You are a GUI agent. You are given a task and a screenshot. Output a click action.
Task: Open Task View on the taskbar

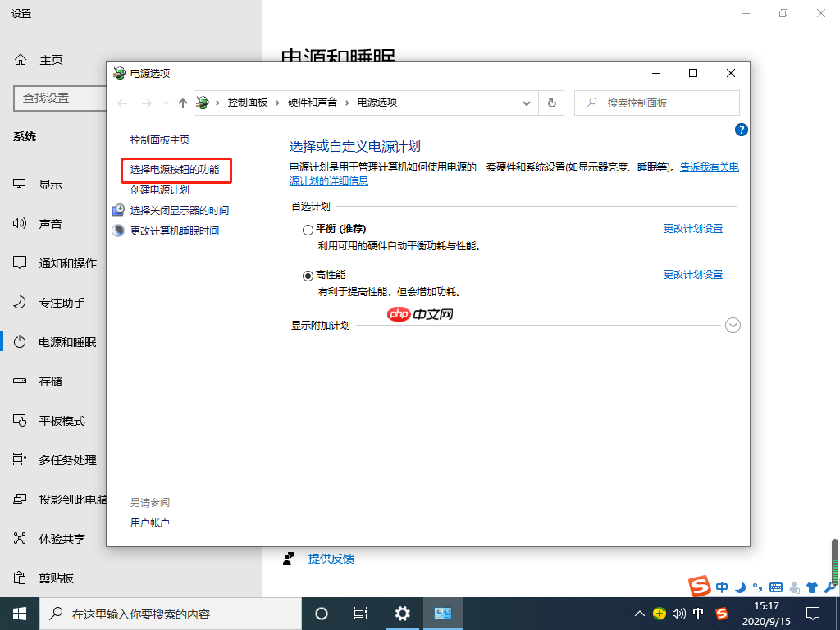pos(361,613)
